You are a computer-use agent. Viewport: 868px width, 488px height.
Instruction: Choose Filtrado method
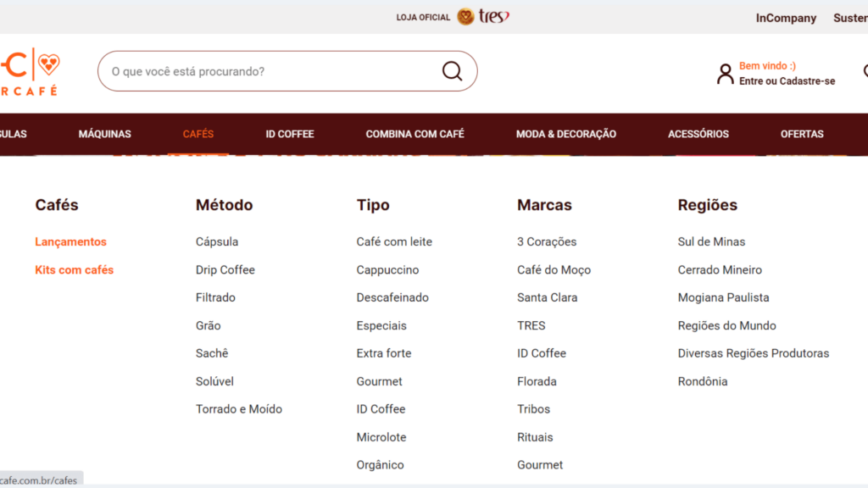215,297
